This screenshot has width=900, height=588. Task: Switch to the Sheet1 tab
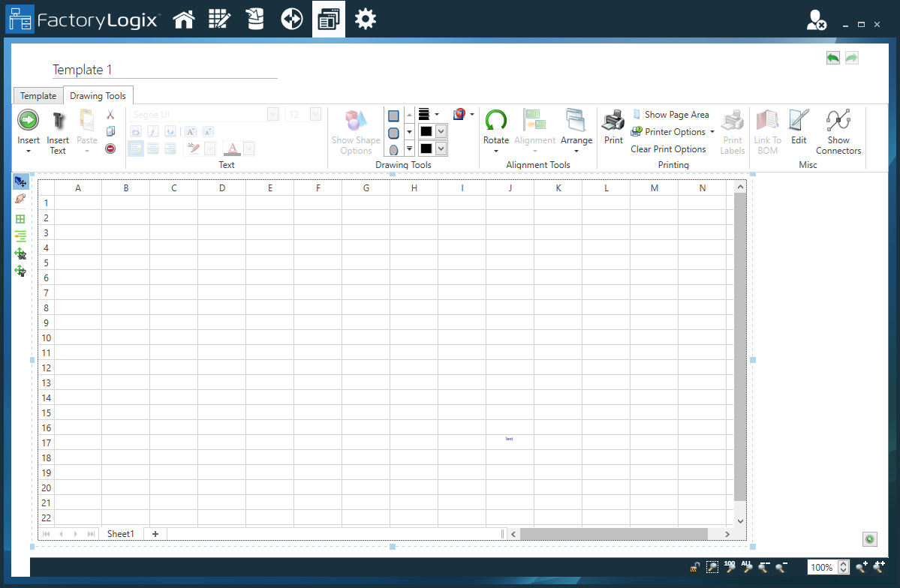120,533
